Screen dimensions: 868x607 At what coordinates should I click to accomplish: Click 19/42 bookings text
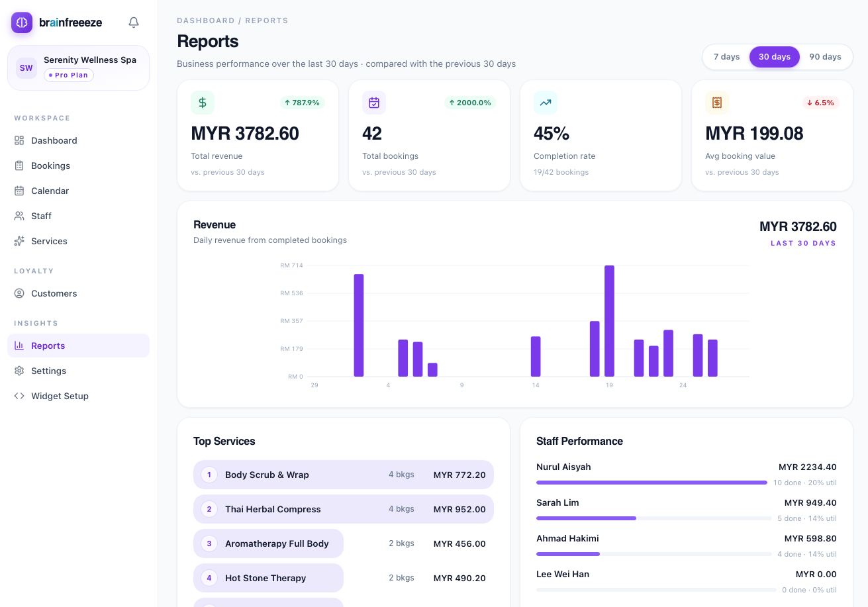(561, 172)
